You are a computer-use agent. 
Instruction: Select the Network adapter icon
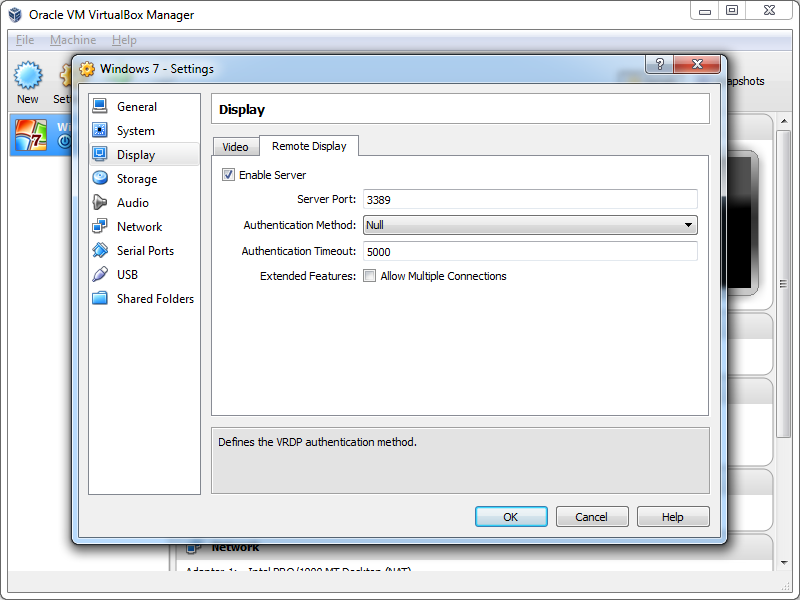tap(100, 227)
